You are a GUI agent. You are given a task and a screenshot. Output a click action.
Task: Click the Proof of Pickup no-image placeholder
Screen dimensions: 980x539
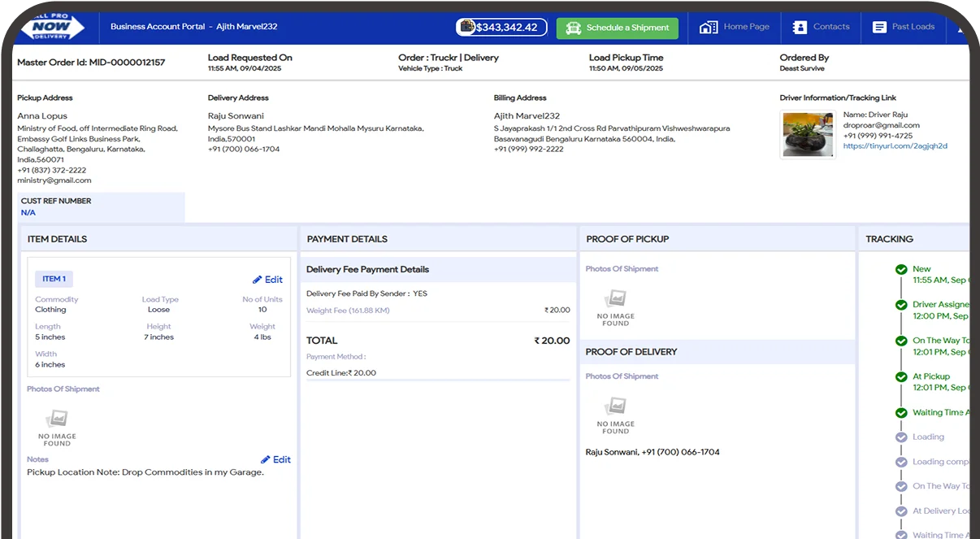(615, 306)
